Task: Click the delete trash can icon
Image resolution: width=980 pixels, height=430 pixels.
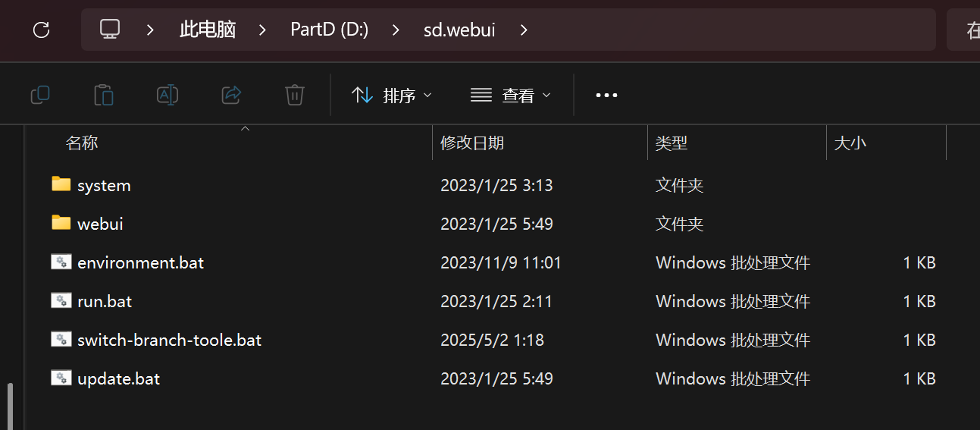Action: pyautogui.click(x=295, y=95)
